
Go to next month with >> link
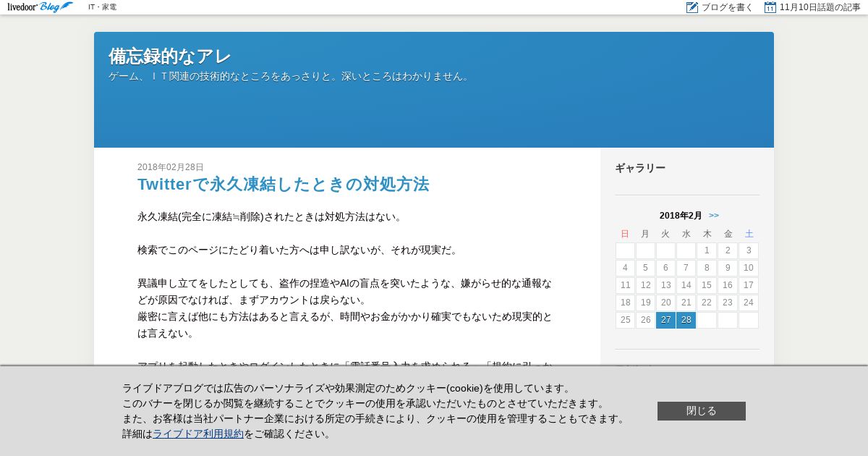point(714,216)
